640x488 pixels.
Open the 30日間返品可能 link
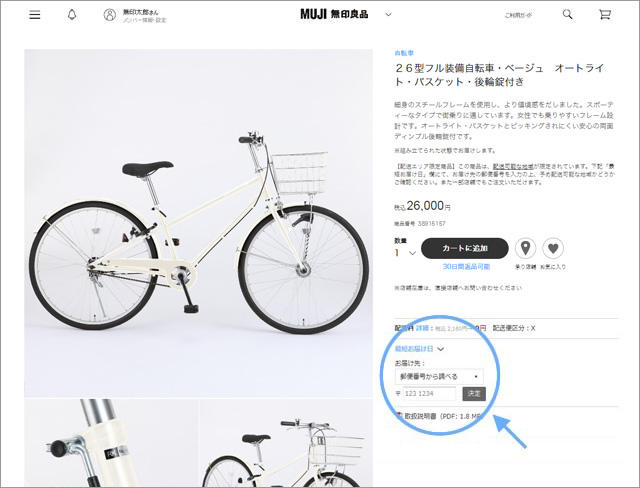(466, 266)
